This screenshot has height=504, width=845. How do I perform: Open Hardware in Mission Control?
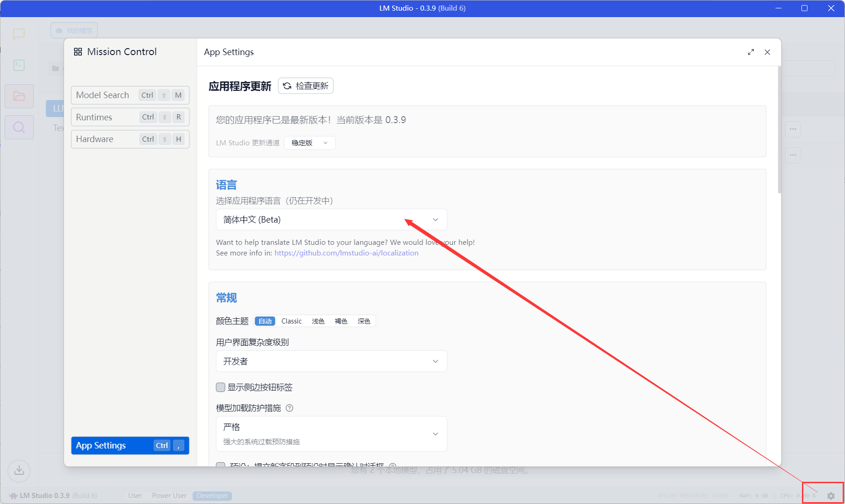click(130, 139)
